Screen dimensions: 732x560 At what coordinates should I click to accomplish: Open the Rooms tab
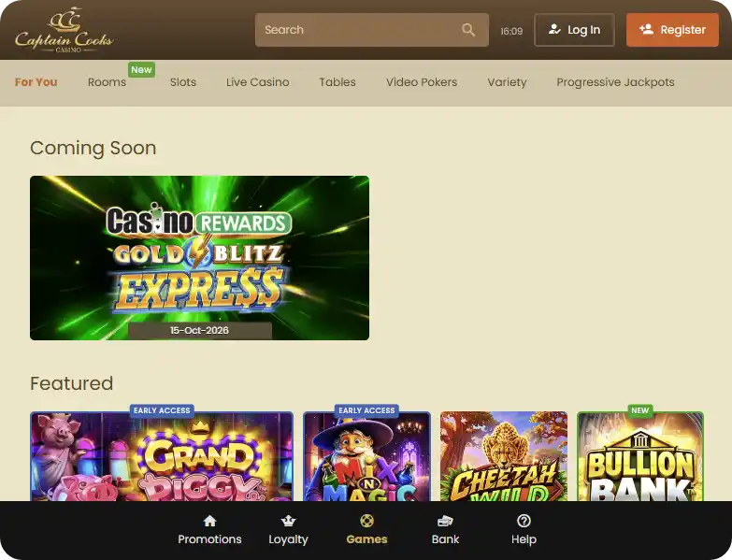point(107,82)
